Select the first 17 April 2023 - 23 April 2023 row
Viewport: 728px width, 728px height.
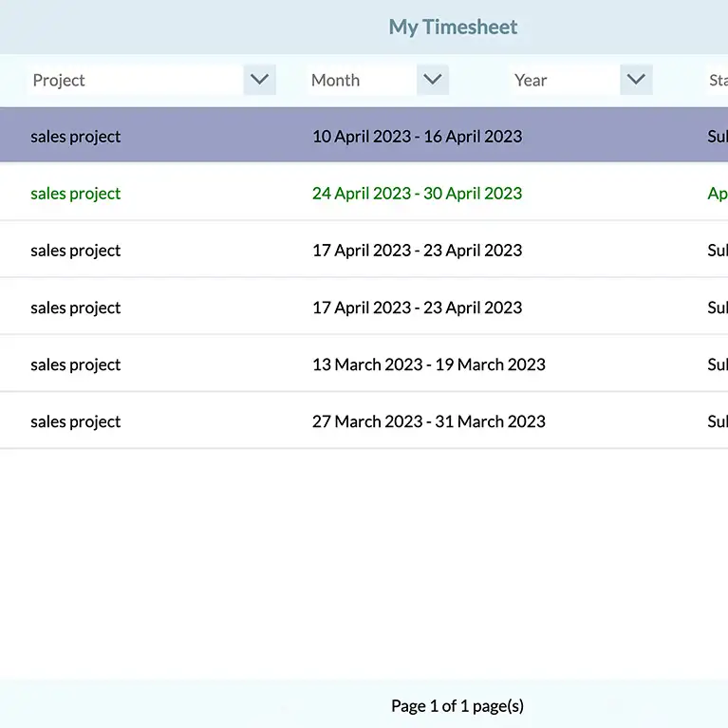pos(417,251)
